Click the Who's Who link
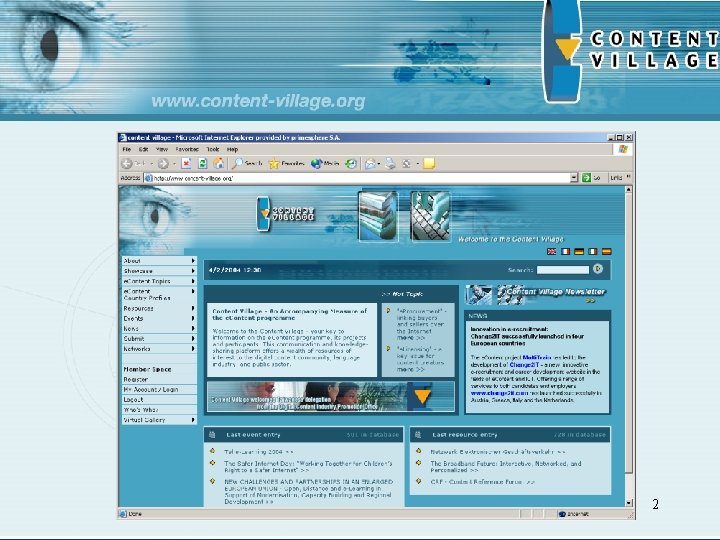This screenshot has width=720, height=540. coord(141,410)
